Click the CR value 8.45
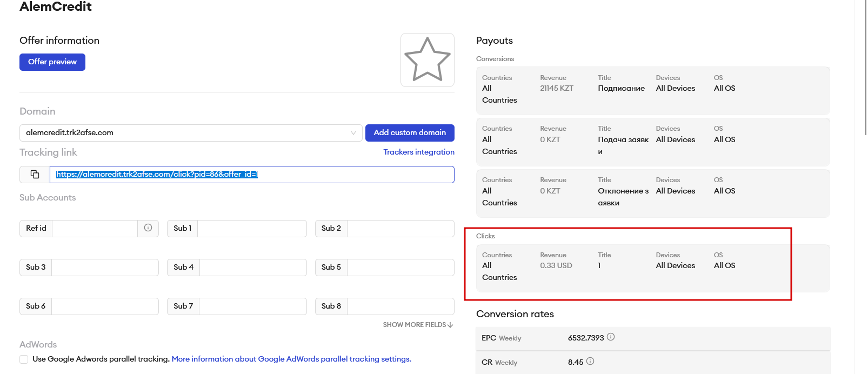868x374 pixels. (x=576, y=362)
